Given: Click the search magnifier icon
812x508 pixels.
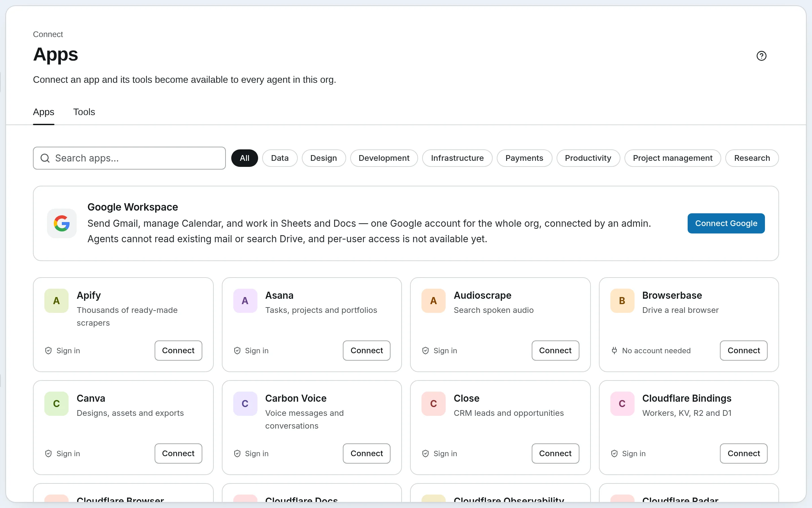Looking at the screenshot, I should 45,158.
